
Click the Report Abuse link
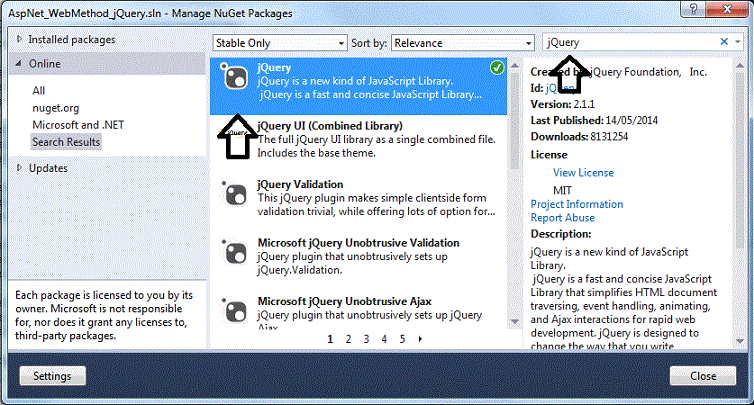click(563, 217)
